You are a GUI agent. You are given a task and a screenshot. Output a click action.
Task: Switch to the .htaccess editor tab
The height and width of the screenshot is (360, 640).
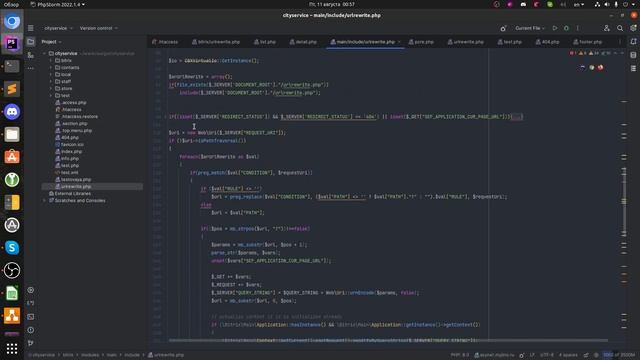pos(165,42)
